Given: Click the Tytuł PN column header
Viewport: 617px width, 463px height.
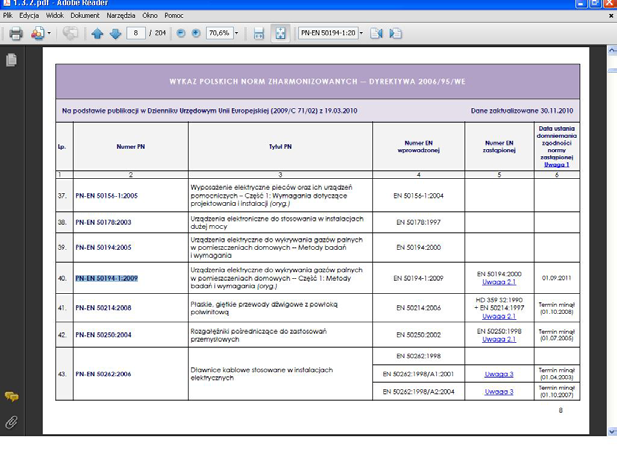Looking at the screenshot, I should click(x=280, y=146).
